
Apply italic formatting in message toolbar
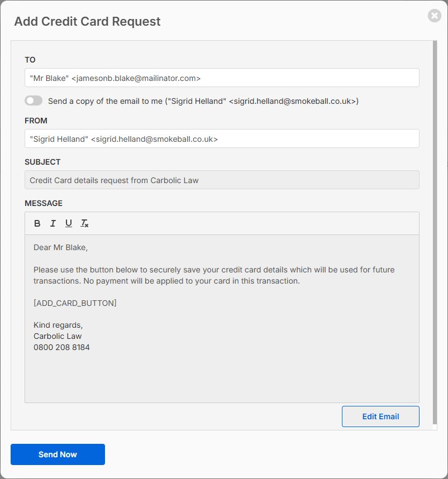pyautogui.click(x=53, y=223)
